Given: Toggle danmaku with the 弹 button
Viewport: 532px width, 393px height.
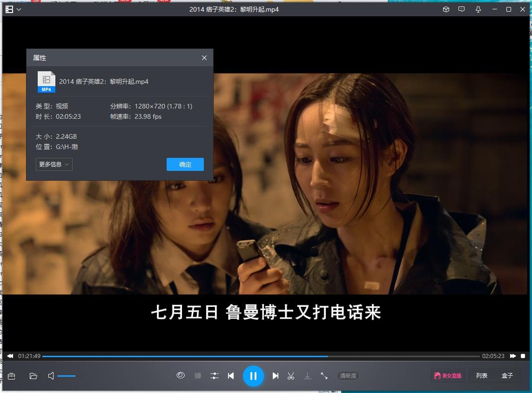Looking at the screenshot, I should (198, 376).
